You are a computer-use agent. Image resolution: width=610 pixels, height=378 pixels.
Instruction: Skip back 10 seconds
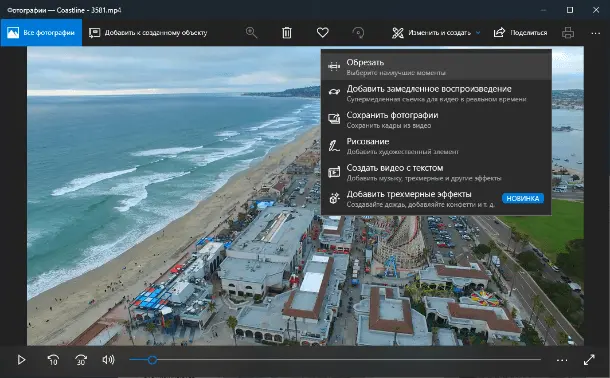pyautogui.click(x=53, y=360)
